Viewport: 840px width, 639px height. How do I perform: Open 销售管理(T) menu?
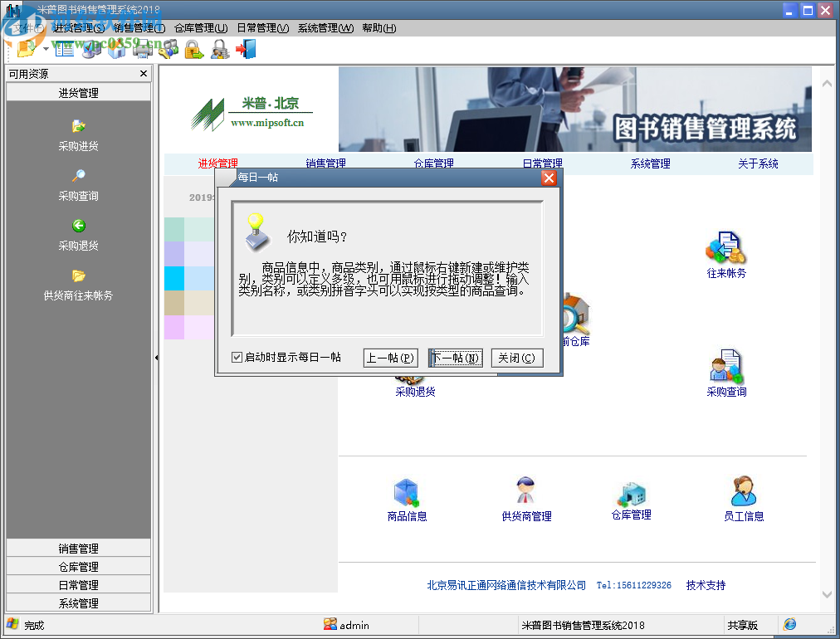(x=139, y=28)
